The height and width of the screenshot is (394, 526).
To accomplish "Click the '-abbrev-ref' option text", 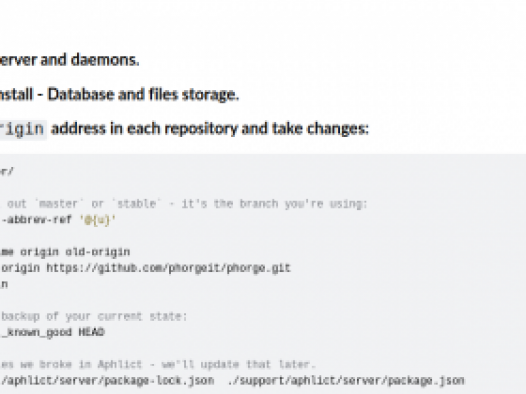I will click(x=36, y=220).
